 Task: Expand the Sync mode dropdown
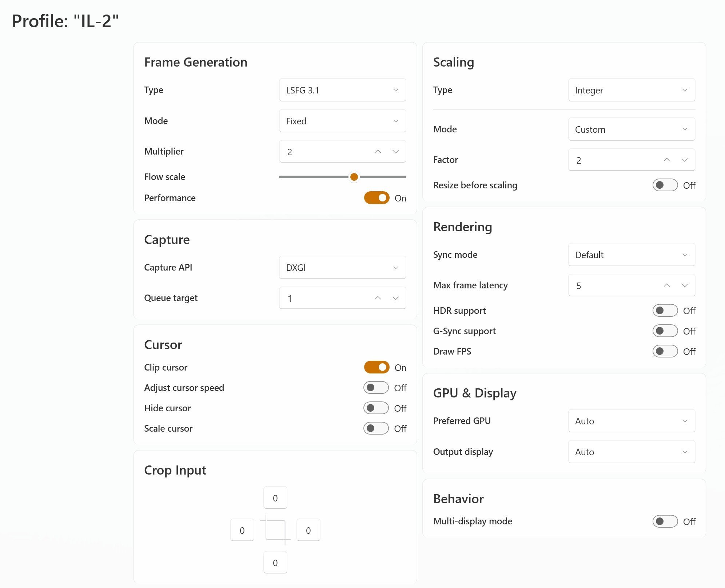tap(631, 255)
